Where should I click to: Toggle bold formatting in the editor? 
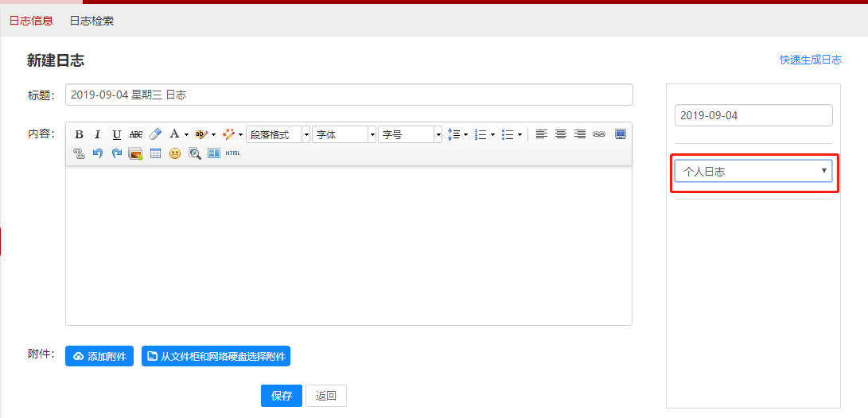click(x=79, y=134)
